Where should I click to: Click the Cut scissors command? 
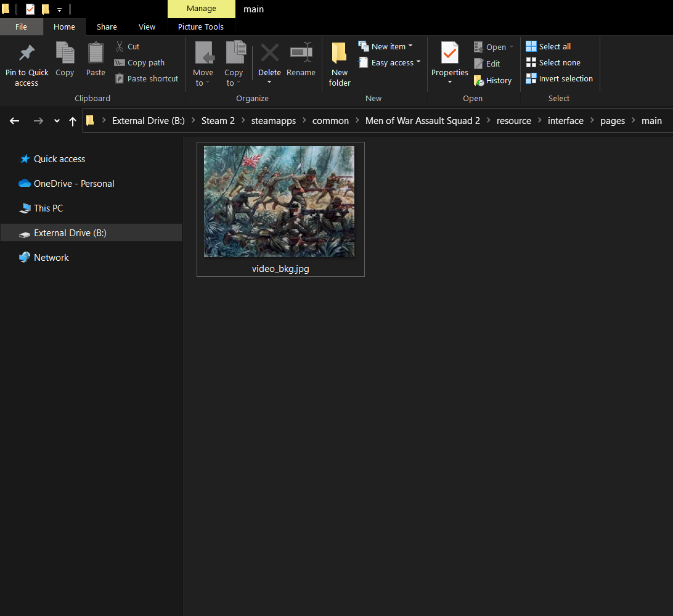[127, 46]
